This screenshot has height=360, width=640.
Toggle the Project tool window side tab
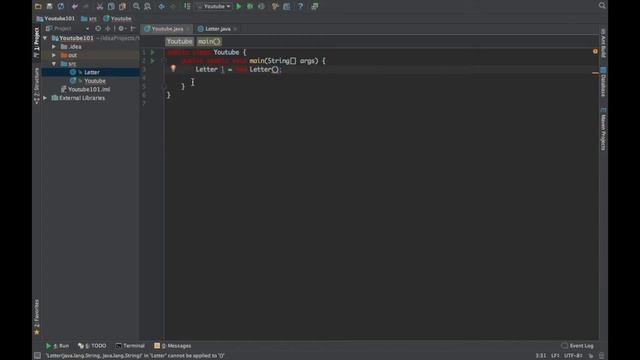pos(37,43)
